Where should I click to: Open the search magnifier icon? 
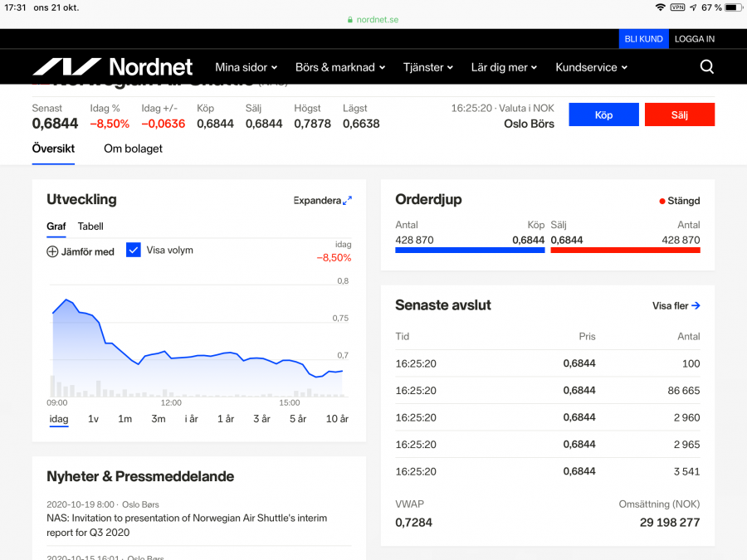[706, 67]
